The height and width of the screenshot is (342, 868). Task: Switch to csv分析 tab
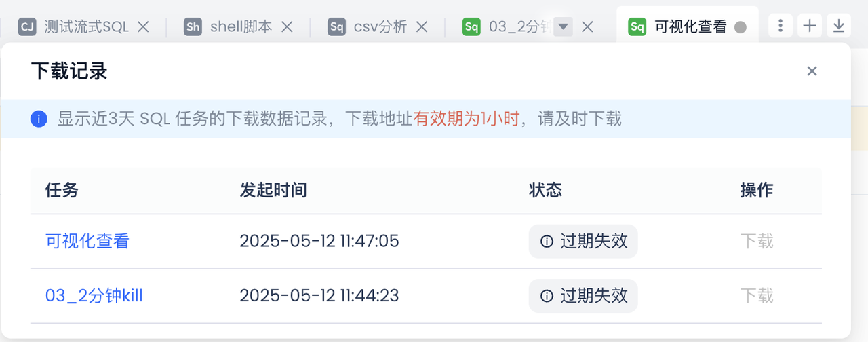380,26
